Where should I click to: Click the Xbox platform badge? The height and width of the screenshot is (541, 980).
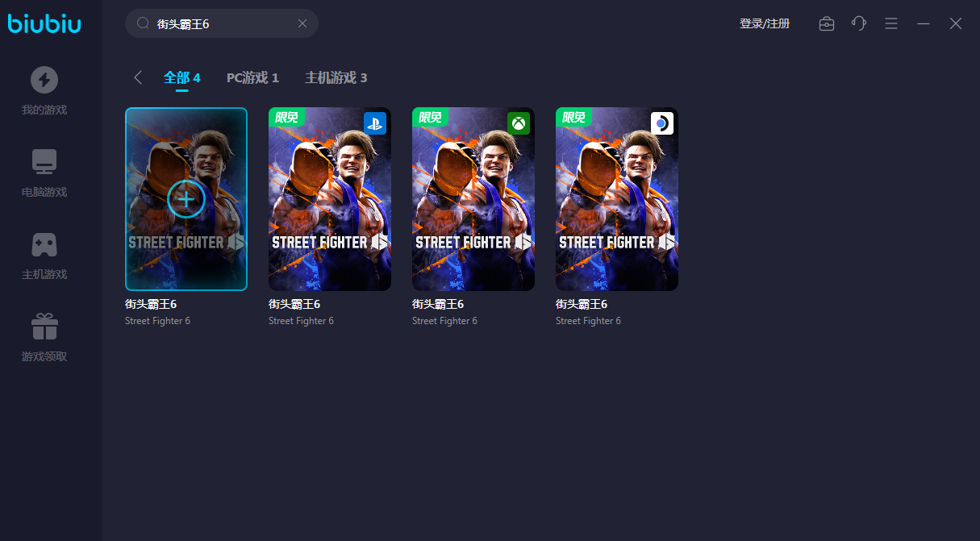tap(519, 123)
